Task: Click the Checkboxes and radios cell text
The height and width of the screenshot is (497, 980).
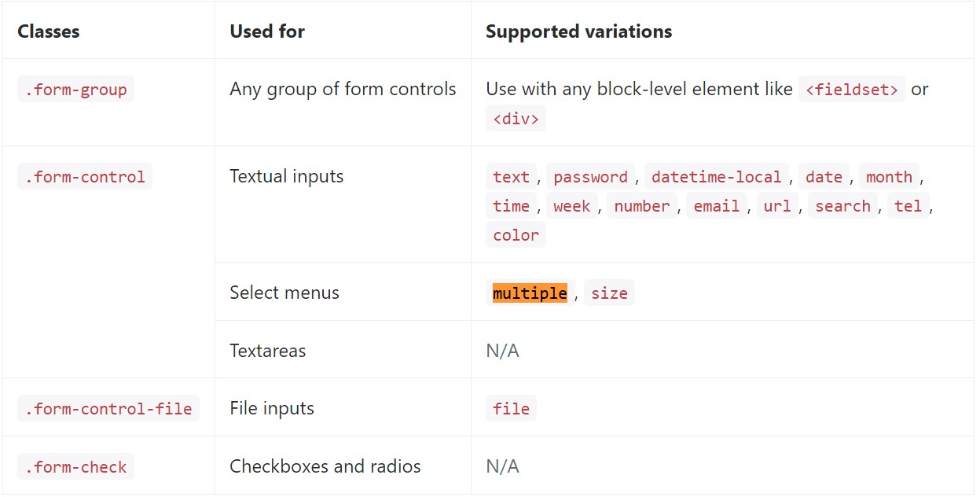Action: (x=325, y=466)
